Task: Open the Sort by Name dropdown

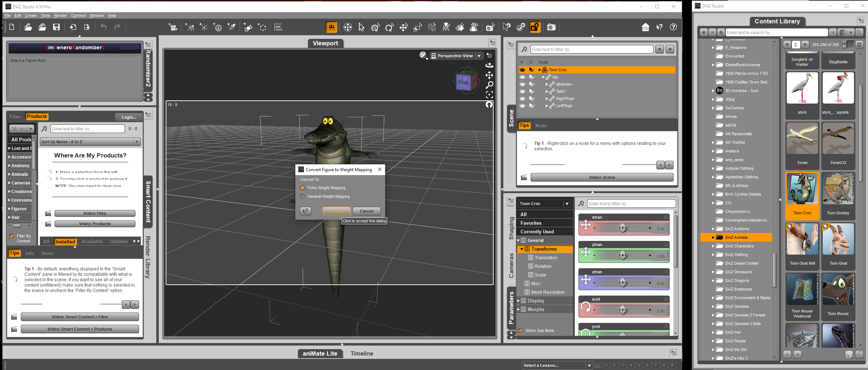Action: (x=90, y=142)
